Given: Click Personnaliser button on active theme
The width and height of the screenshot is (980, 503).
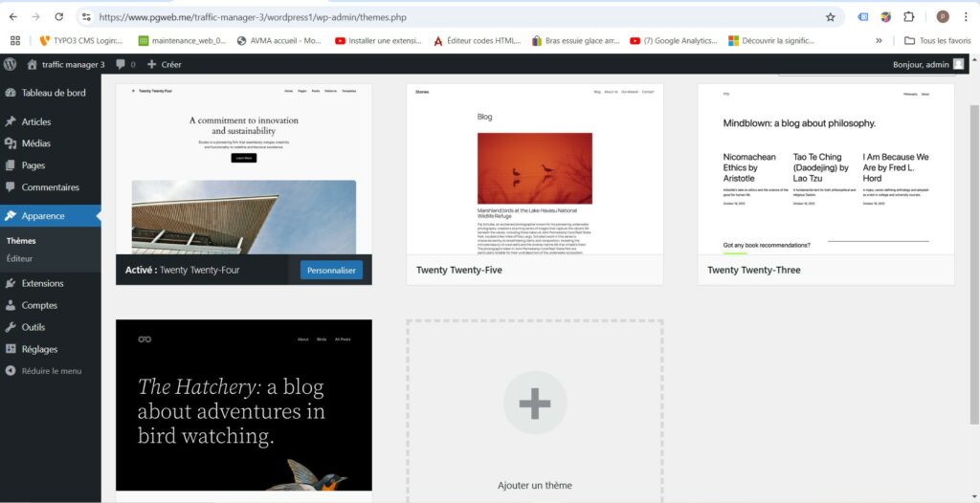Looking at the screenshot, I should point(331,271).
